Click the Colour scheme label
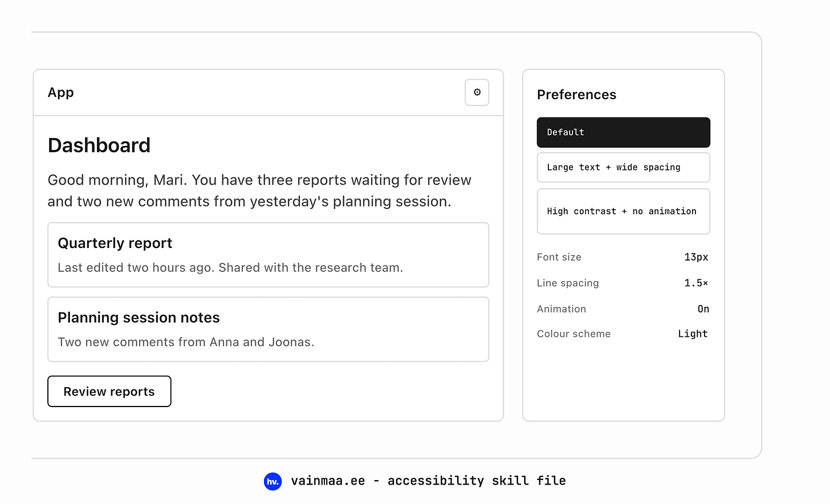This screenshot has height=504, width=830. (x=574, y=334)
